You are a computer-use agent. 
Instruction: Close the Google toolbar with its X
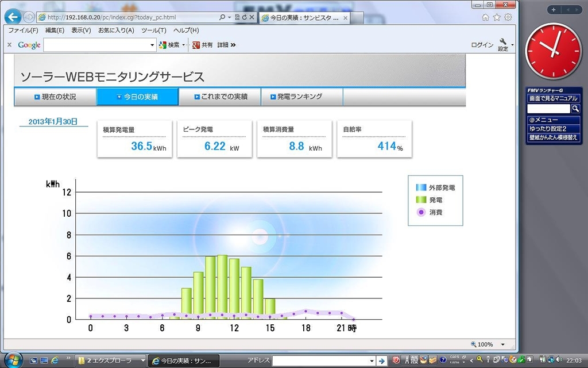click(x=9, y=45)
